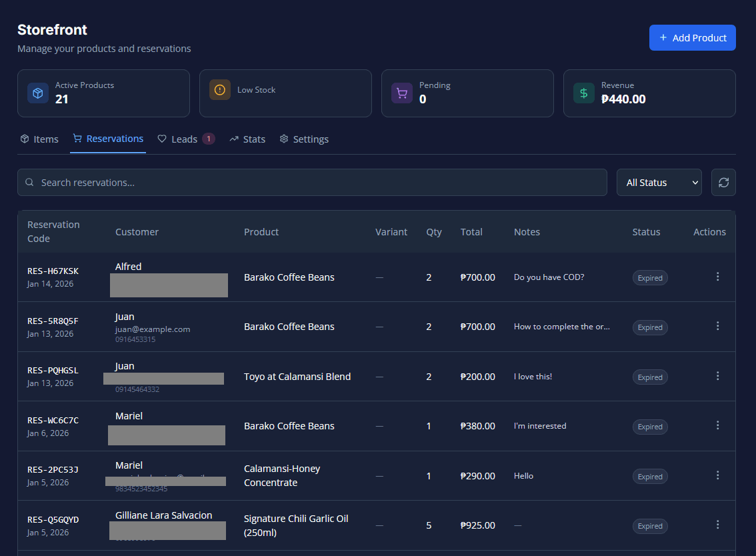Click the Active Products cube icon
This screenshot has width=756, height=556.
38,93
